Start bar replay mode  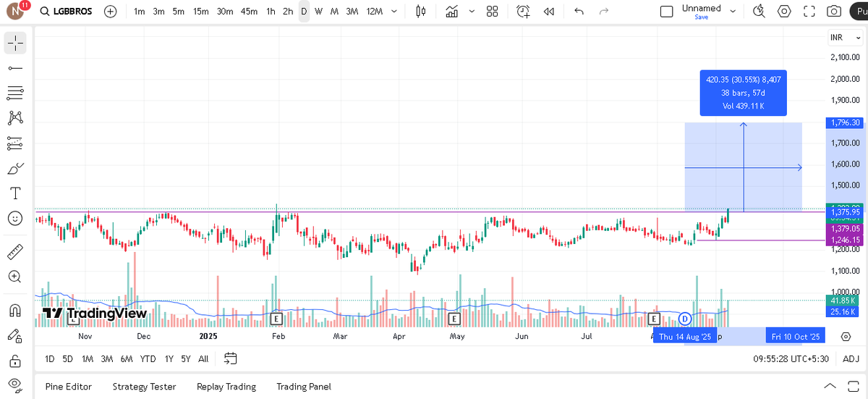(549, 12)
